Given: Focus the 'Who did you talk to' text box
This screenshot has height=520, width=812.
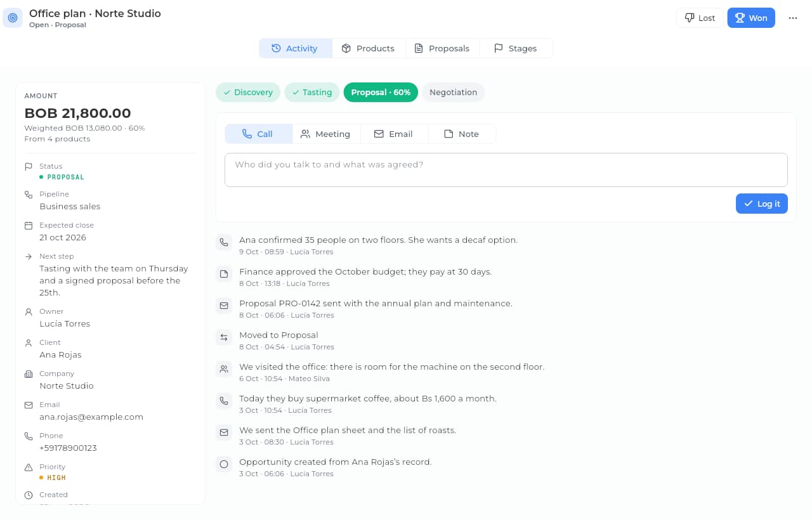Looking at the screenshot, I should [506, 170].
